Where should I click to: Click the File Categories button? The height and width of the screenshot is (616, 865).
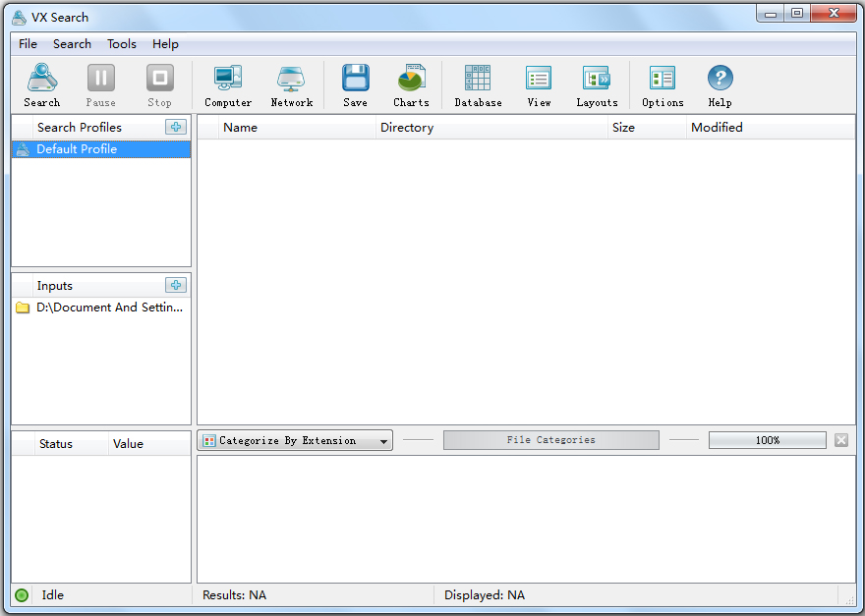pos(550,440)
